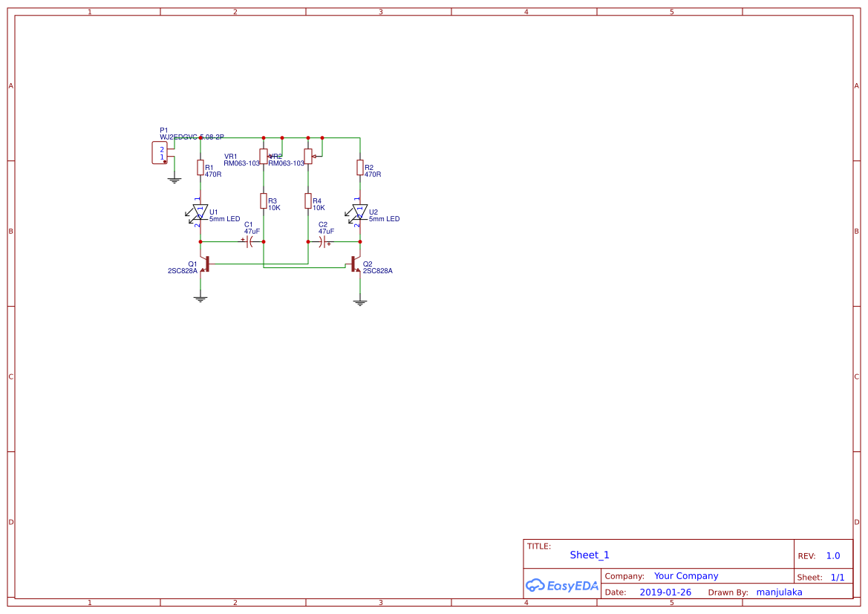The image size is (868, 614).
Task: Click the 47uF value under C1
Action: point(252,232)
